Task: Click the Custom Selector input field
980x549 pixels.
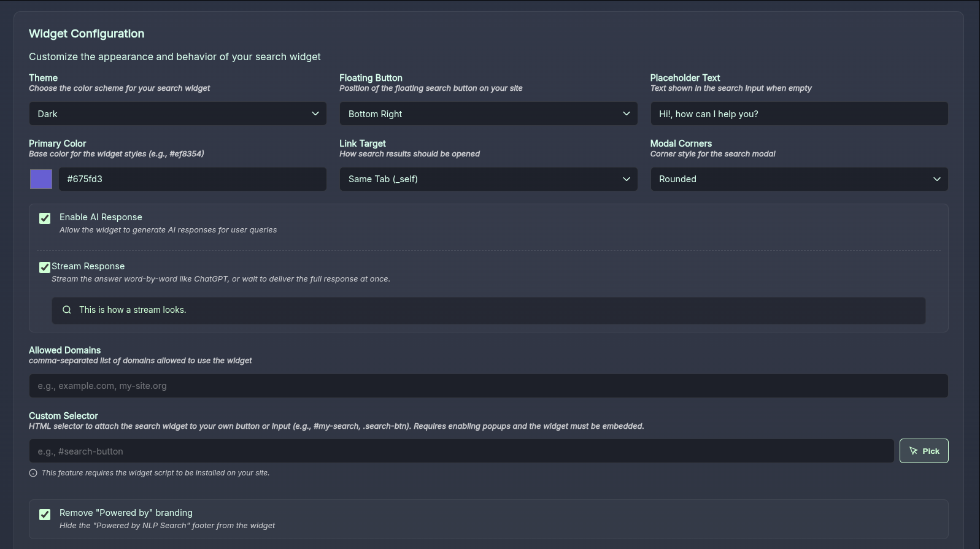Action: 461,451
